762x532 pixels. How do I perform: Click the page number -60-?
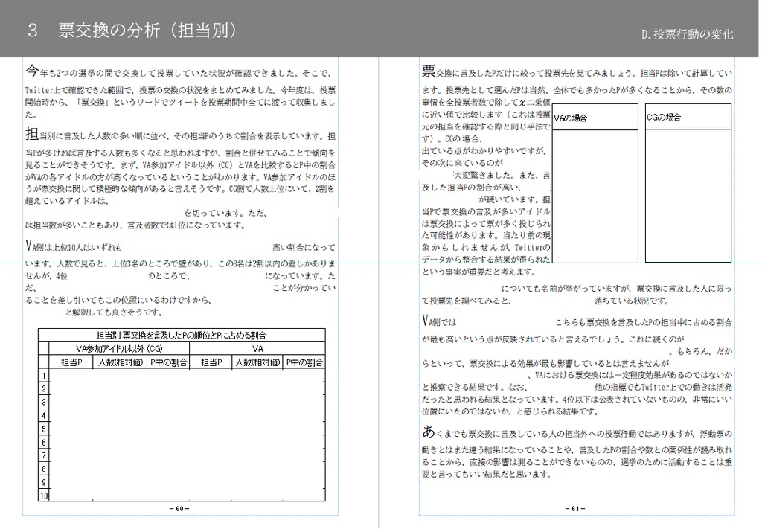(x=180, y=509)
